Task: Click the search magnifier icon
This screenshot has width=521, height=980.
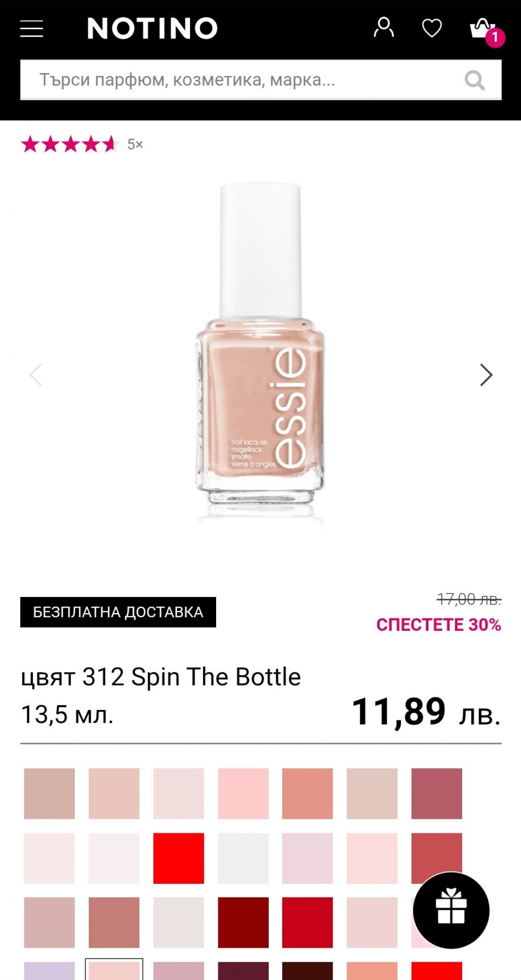Action: 474,80
